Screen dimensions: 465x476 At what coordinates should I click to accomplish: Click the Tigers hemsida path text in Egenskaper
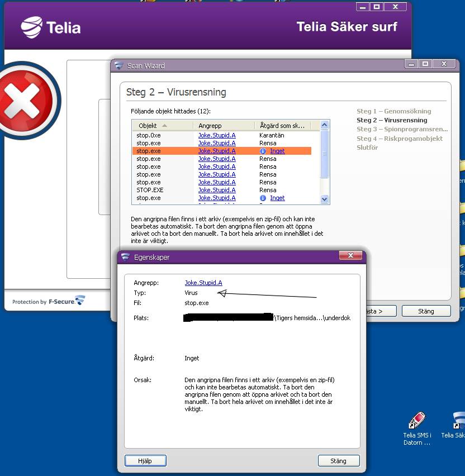312,318
